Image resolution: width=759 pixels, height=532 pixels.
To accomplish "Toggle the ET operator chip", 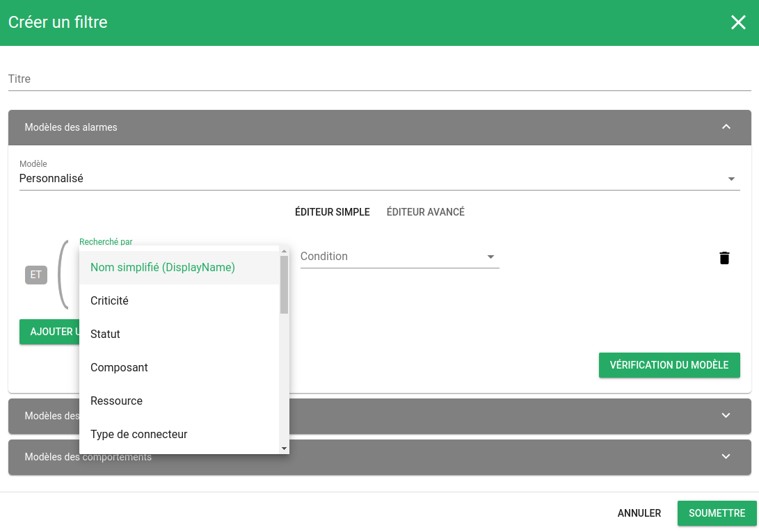I will click(36, 275).
